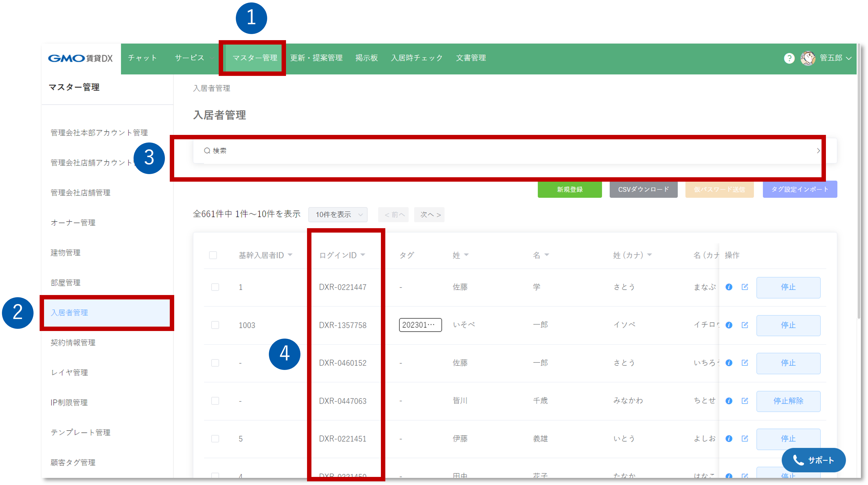
Task: Check the row checkbox for DXR-0221451
Action: [215, 439]
